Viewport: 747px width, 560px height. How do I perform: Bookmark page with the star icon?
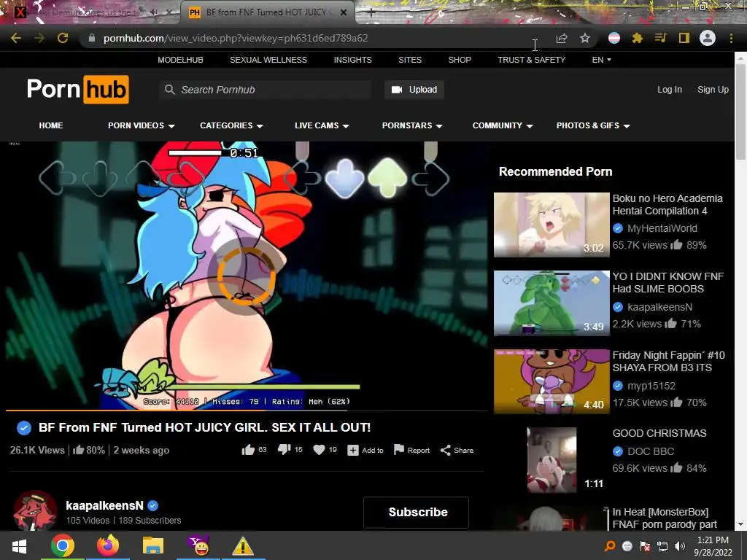coord(585,38)
